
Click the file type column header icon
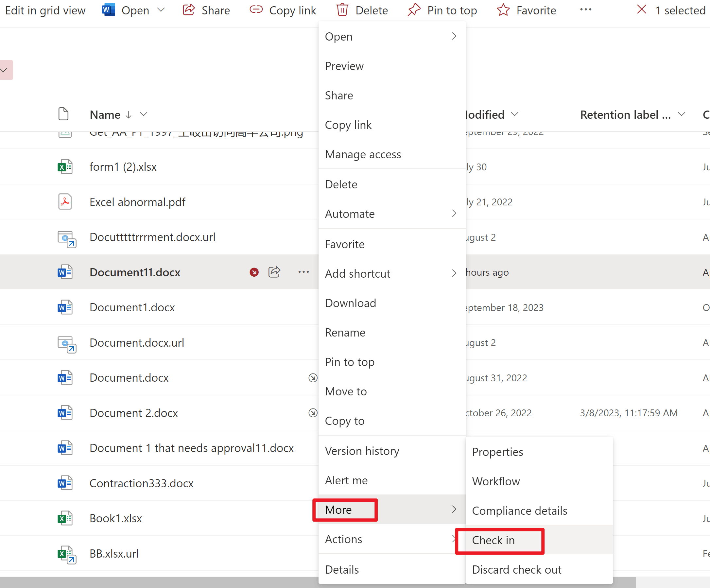pyautogui.click(x=63, y=114)
